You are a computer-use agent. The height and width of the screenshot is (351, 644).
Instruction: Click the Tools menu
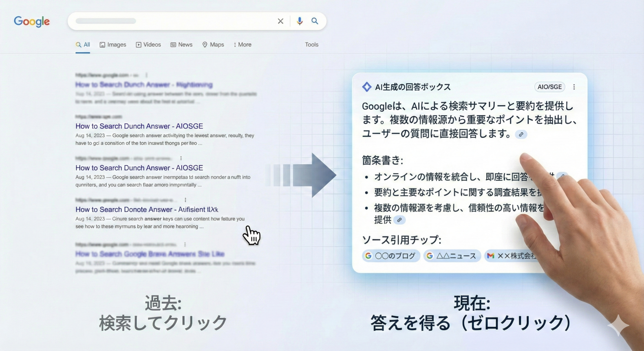coord(311,44)
